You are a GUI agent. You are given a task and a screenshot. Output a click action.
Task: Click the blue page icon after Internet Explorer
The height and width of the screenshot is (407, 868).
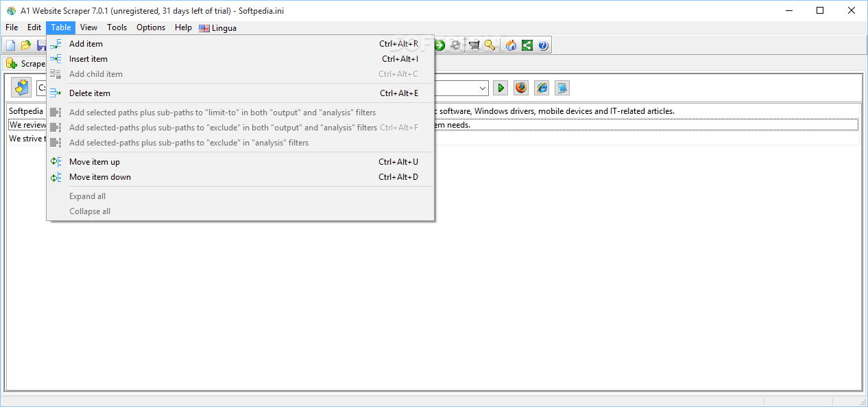pyautogui.click(x=562, y=88)
